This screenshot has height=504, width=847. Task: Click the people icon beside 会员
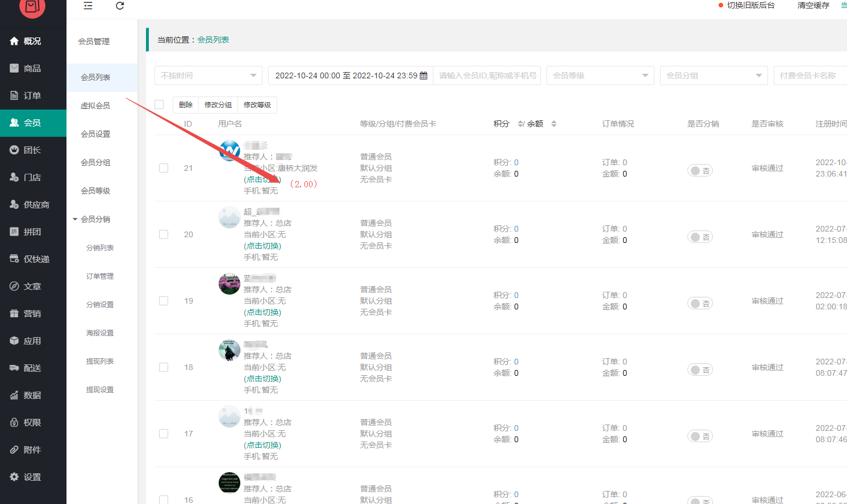click(14, 123)
